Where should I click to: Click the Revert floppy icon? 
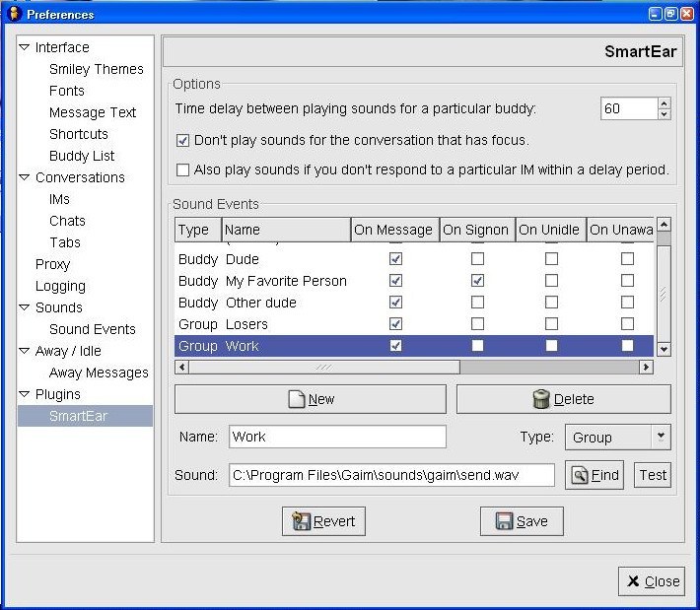click(x=301, y=520)
